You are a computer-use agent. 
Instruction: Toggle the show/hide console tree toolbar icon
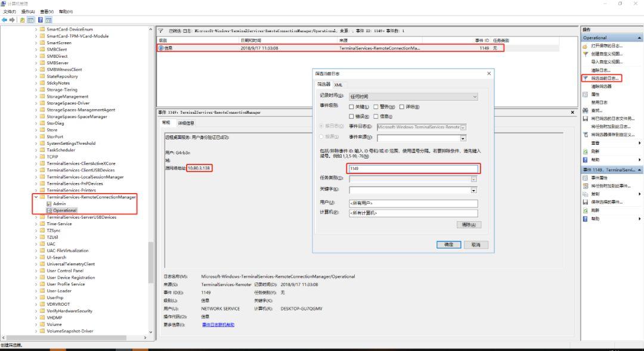point(30,20)
